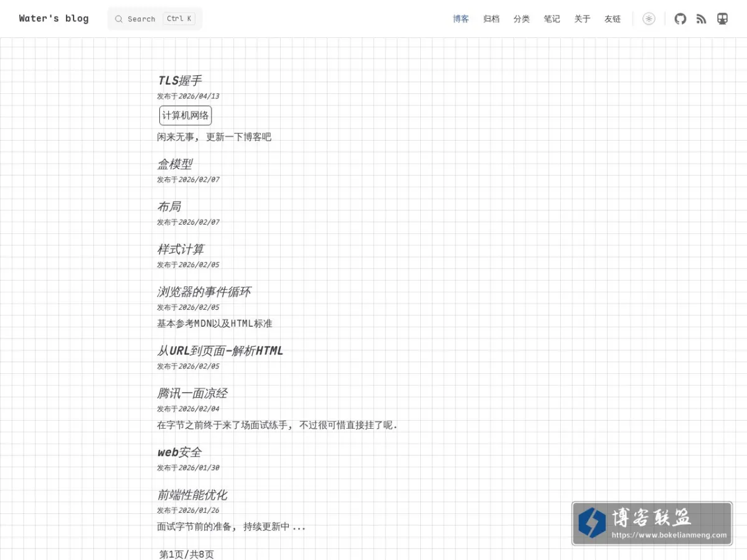Screen dimensions: 747x560
Task: Click the 发布于2026/01/26 date
Action: click(188, 510)
